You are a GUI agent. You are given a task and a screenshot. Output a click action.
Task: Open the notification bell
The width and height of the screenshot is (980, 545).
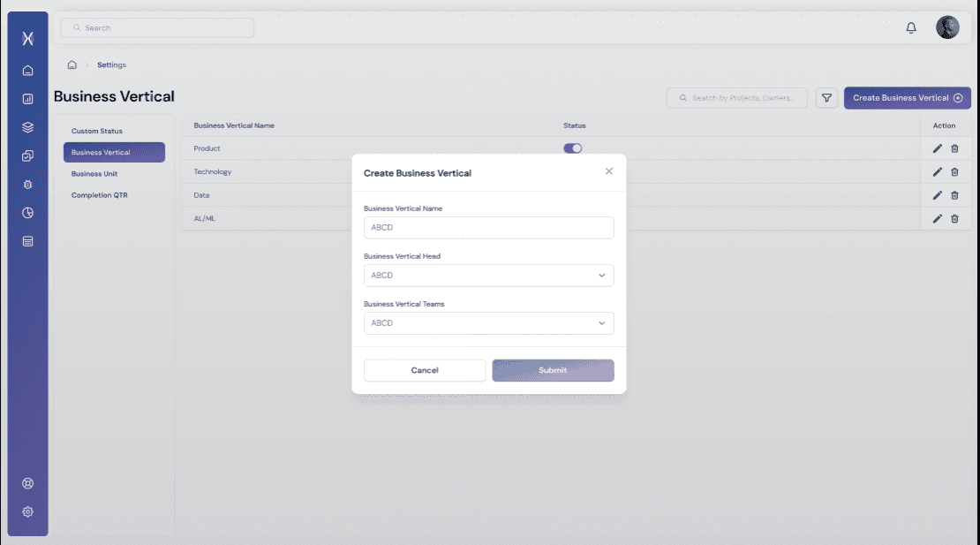(910, 27)
